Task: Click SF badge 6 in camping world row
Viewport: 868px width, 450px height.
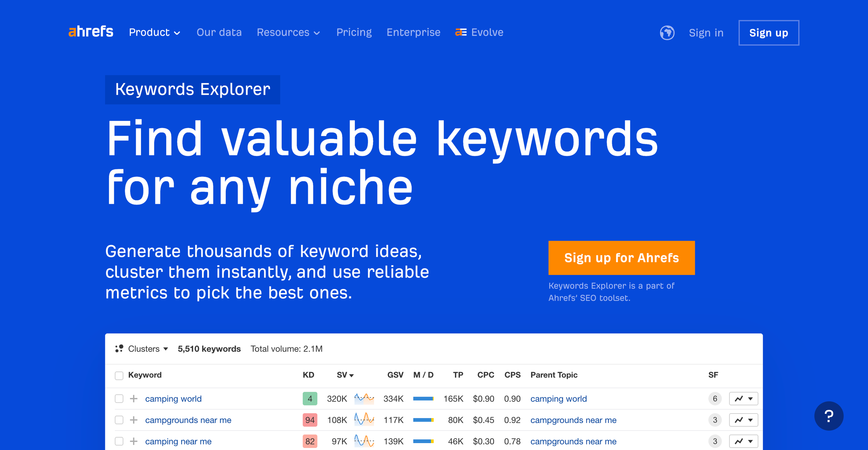Action: pos(715,399)
